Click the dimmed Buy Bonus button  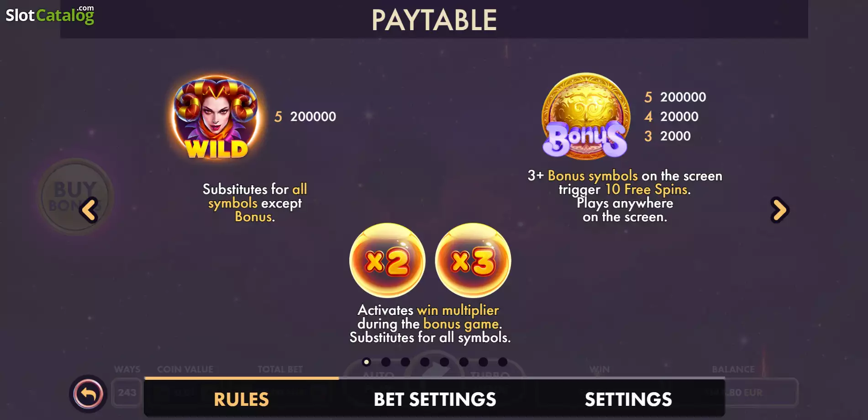[x=75, y=197]
